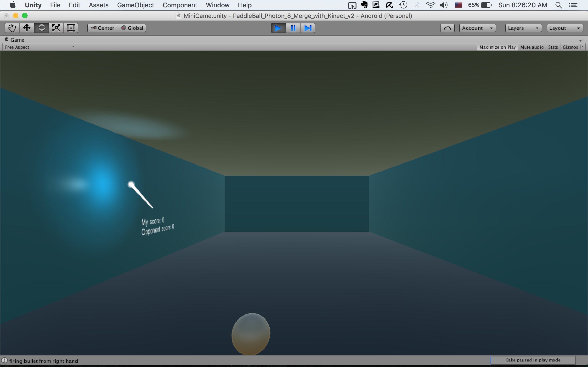Image resolution: width=588 pixels, height=367 pixels.
Task: Select the Rect Transform tool
Action: tap(71, 28)
